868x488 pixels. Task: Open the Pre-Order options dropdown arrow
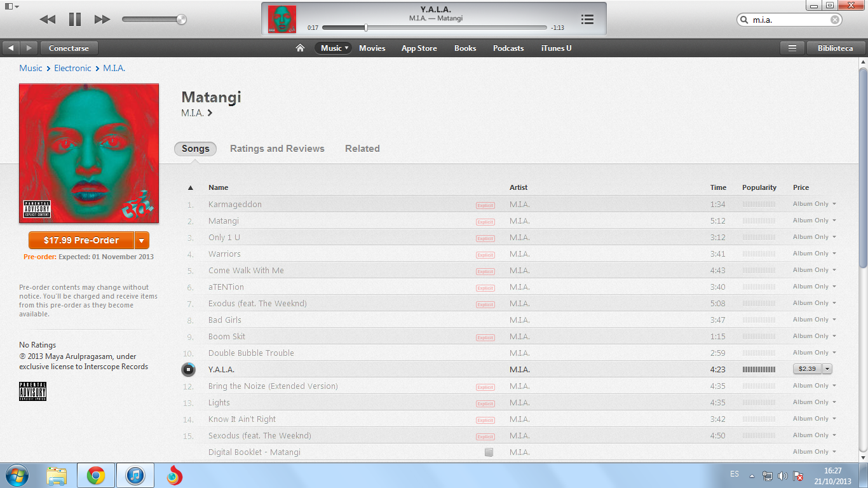[x=142, y=240]
